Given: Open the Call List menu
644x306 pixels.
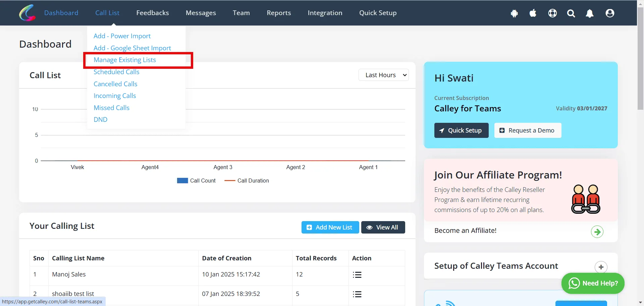Looking at the screenshot, I should [107, 13].
